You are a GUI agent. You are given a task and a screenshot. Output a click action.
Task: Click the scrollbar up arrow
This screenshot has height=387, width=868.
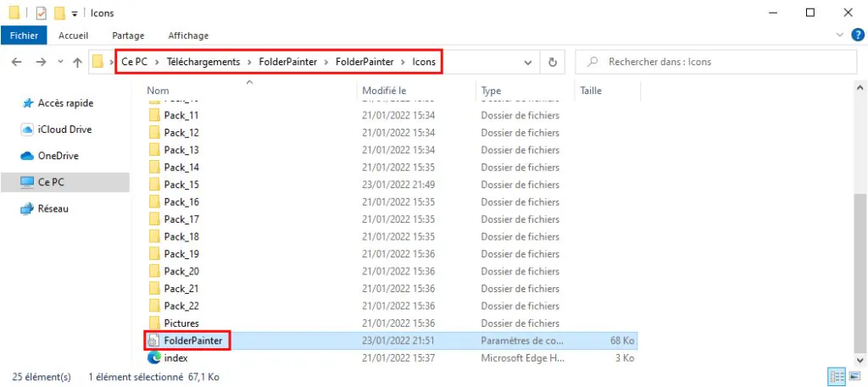(860, 88)
